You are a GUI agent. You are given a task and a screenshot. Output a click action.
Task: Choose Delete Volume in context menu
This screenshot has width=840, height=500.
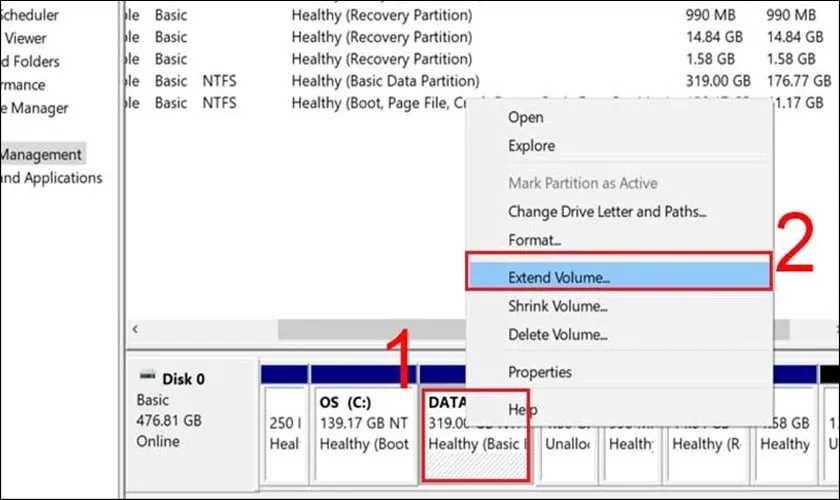[557, 335]
